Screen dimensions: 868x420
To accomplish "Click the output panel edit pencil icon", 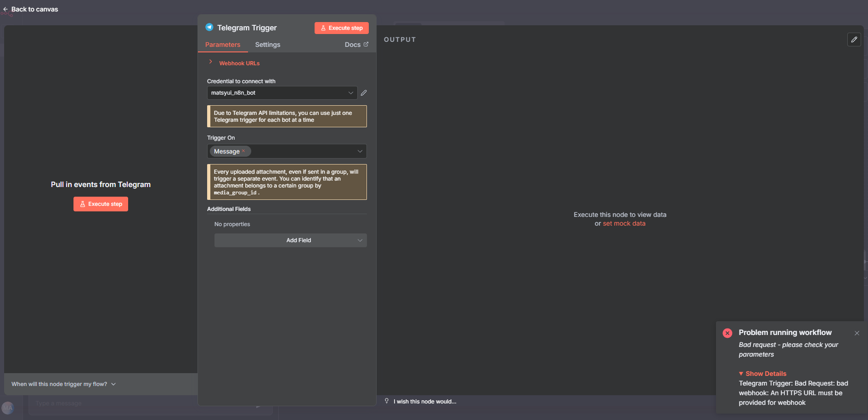I will 854,40.
